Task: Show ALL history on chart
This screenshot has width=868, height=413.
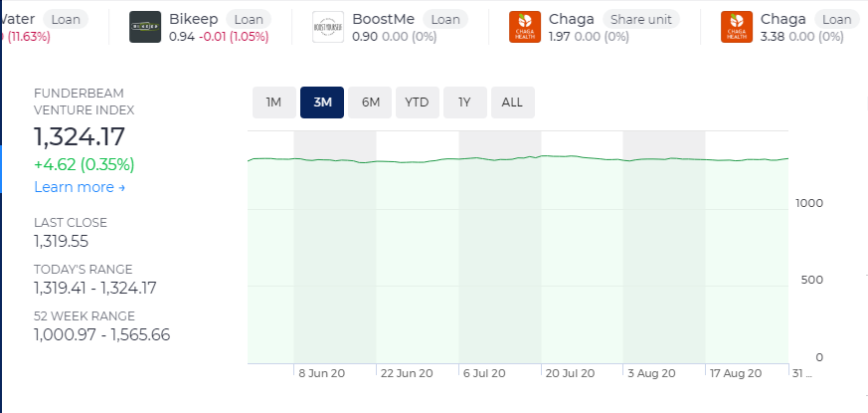Action: [513, 103]
